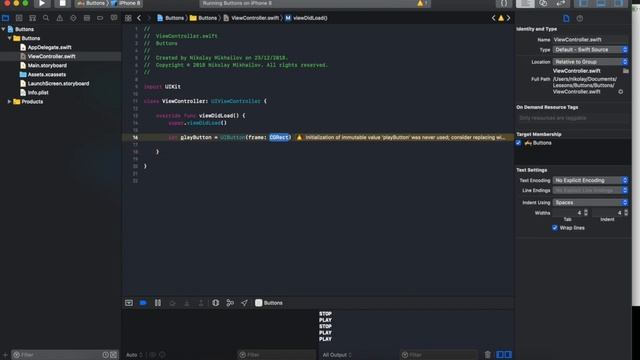Show the Version editor
The height and width of the screenshot is (360, 640).
(561, 3)
